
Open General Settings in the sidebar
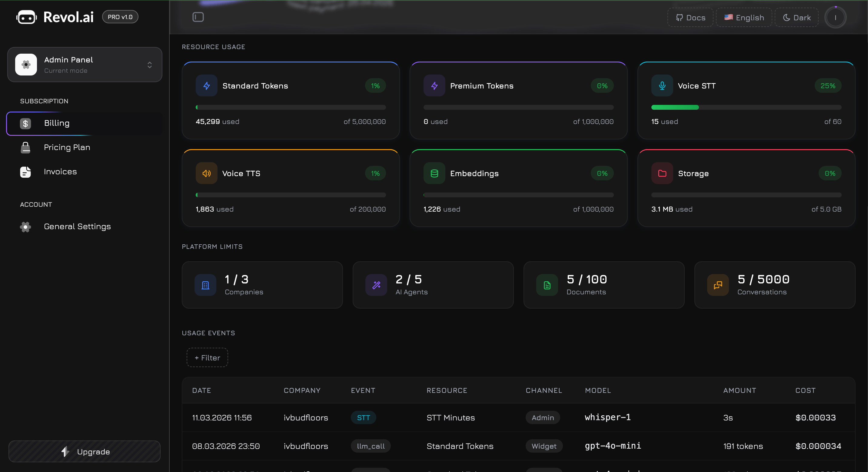(x=85, y=227)
